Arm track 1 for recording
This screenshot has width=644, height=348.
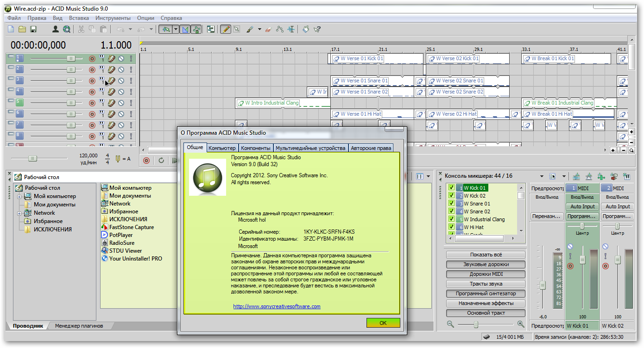(92, 58)
